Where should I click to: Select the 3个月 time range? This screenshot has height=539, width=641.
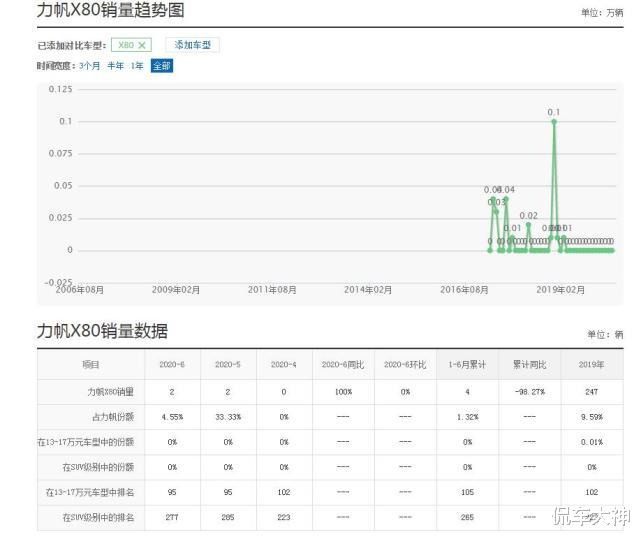[x=90, y=66]
